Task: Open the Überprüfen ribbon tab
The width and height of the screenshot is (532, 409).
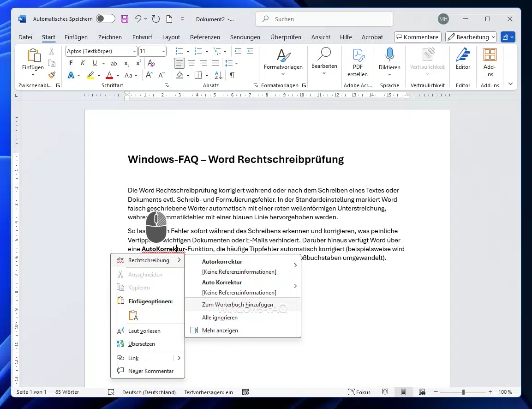Action: coord(286,37)
